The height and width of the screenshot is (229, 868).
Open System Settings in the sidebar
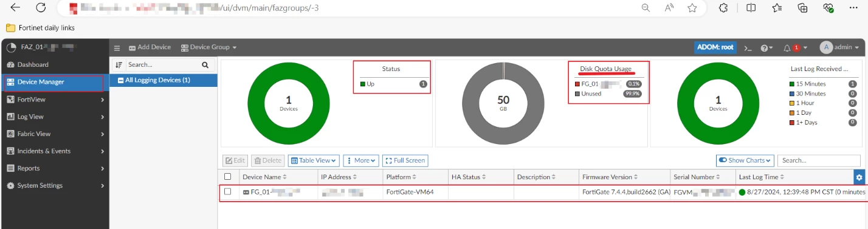coord(55,185)
